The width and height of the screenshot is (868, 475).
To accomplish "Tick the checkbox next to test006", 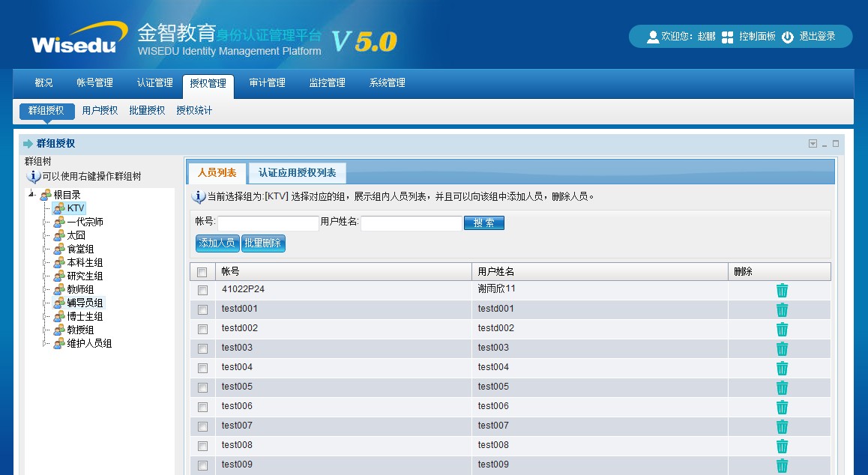I will pos(202,407).
